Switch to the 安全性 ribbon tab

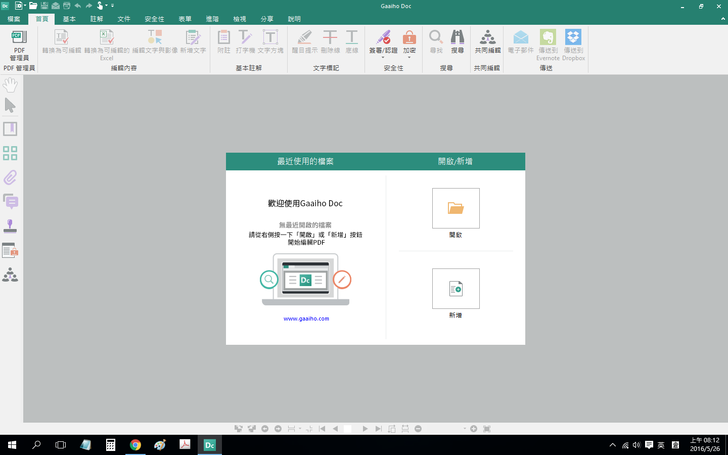coord(154,19)
